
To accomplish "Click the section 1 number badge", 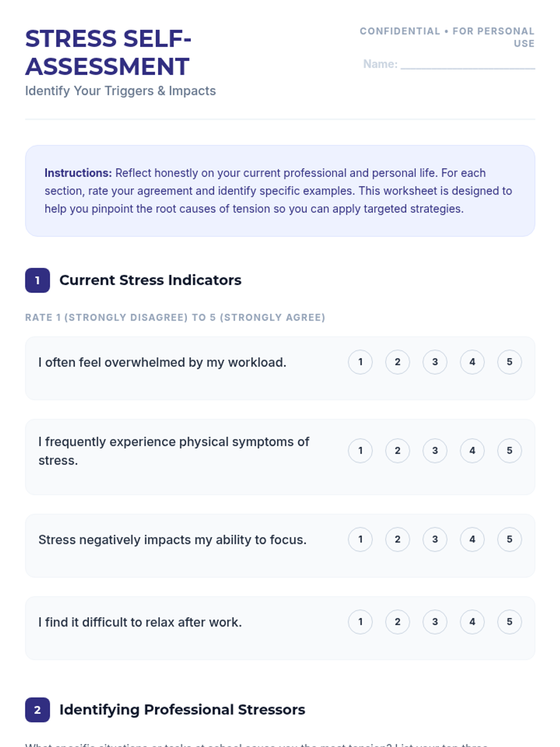I will pos(37,280).
